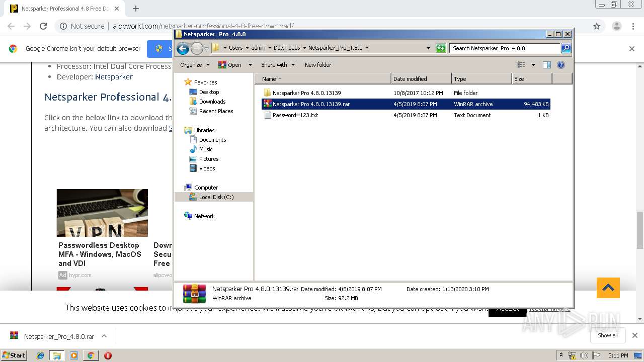Sort by the Size column header
The height and width of the screenshot is (362, 644).
coord(532,79)
